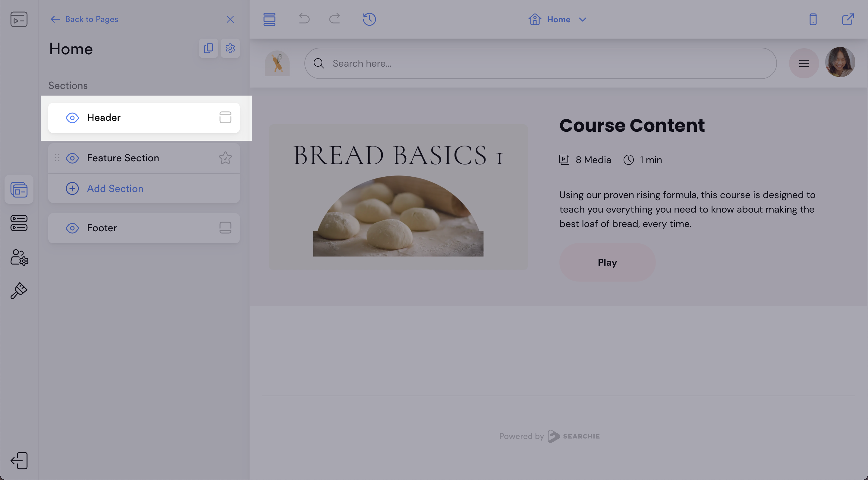
Task: Toggle Header section visibility eye
Action: click(72, 118)
